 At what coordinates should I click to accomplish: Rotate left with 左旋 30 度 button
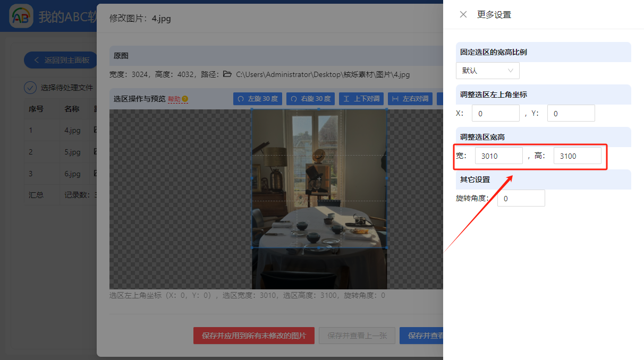click(x=258, y=99)
